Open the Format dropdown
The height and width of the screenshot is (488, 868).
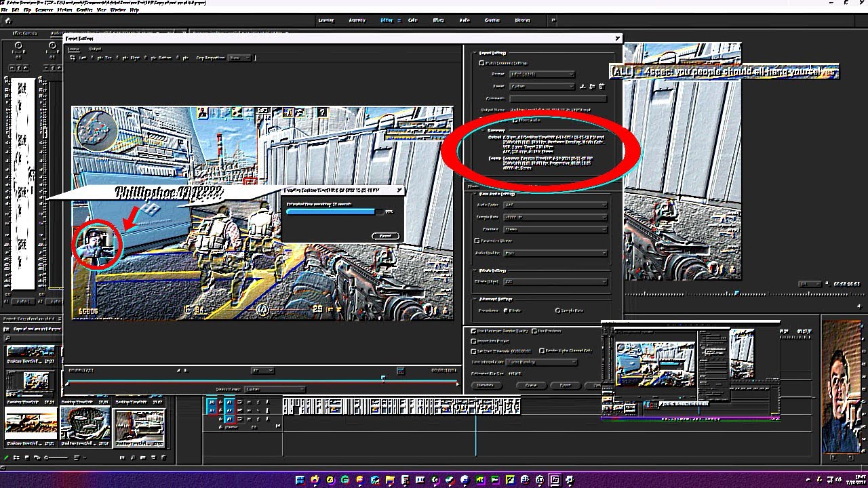[541, 74]
